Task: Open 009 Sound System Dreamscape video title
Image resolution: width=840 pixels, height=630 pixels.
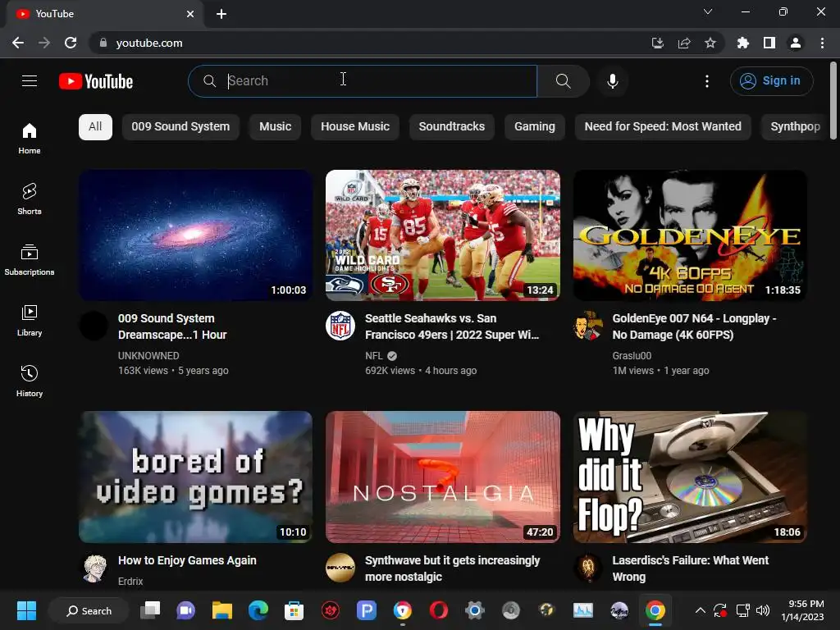Action: click(x=172, y=326)
